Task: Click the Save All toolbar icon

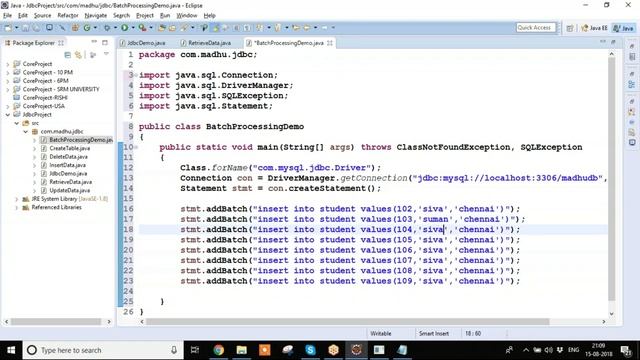Action: tap(36, 28)
